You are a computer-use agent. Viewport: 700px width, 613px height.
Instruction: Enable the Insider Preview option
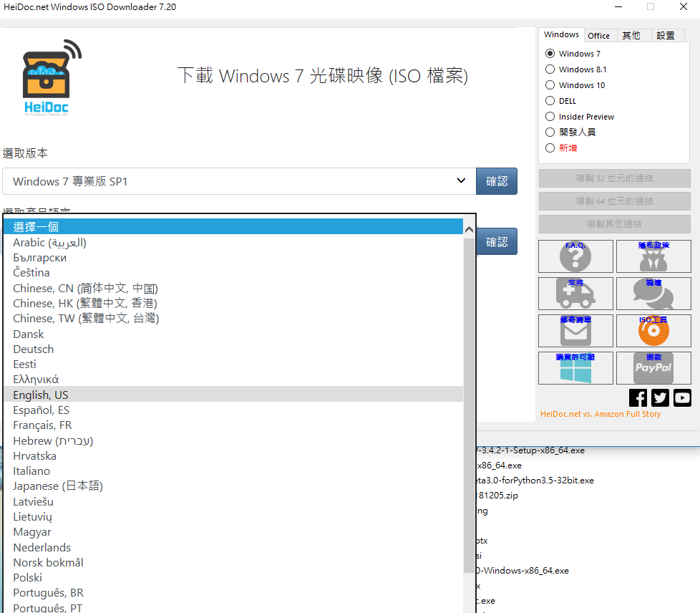pyautogui.click(x=550, y=116)
